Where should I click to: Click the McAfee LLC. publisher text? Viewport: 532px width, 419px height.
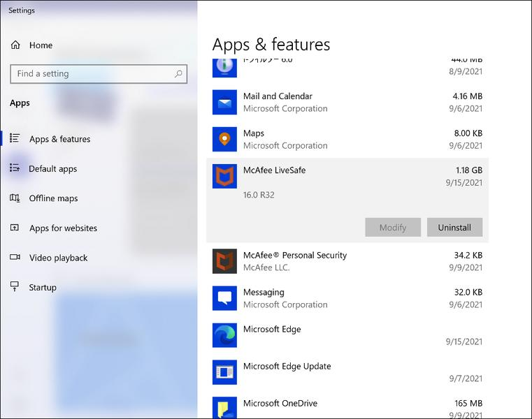point(266,267)
